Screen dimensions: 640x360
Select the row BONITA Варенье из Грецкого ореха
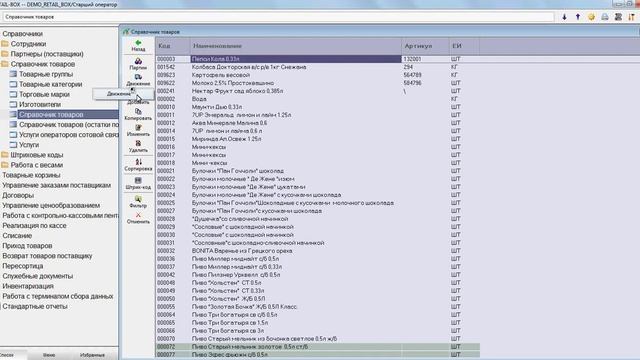[318, 251]
